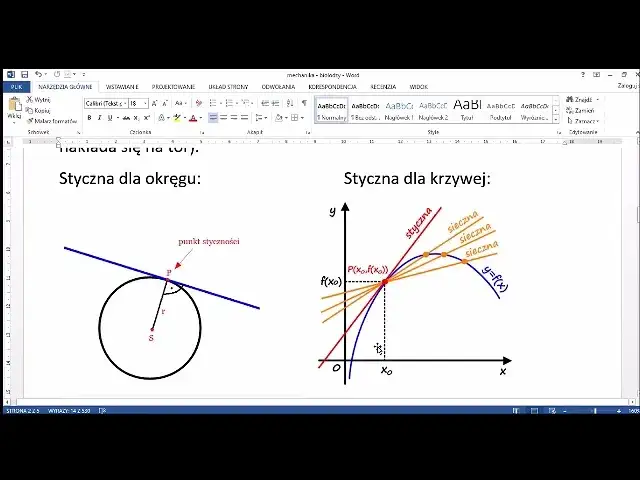Apply the Nagłówek 2 style
The image size is (640, 480).
pyautogui.click(x=433, y=111)
